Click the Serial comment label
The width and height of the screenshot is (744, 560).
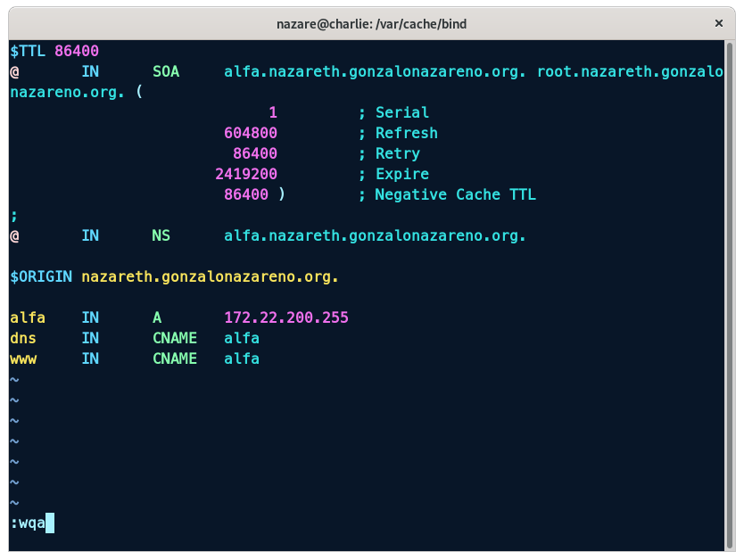(401, 113)
